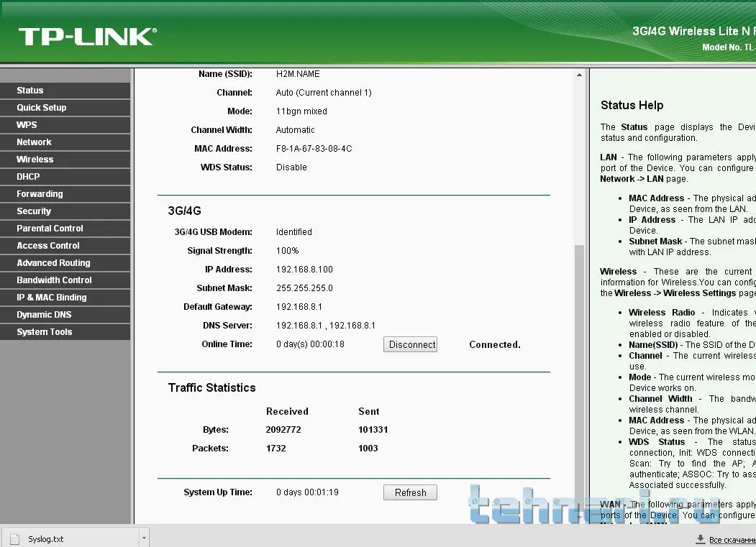Go to Dynamic DNS

65,315
